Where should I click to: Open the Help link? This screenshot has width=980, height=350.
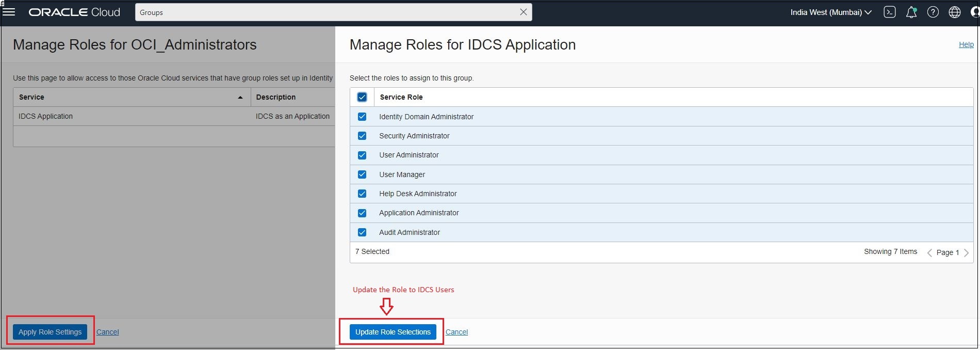966,44
